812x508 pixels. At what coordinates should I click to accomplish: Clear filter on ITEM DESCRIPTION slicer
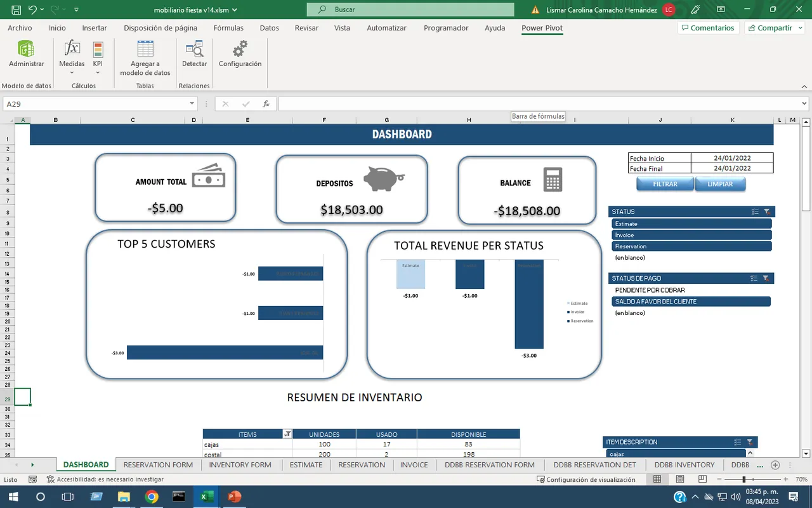750,442
